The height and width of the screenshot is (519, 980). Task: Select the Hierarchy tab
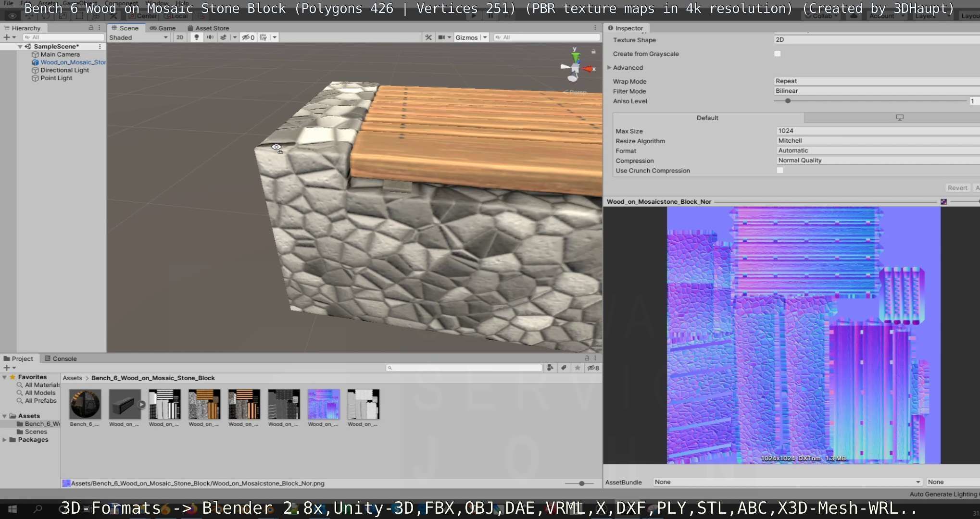click(x=22, y=28)
